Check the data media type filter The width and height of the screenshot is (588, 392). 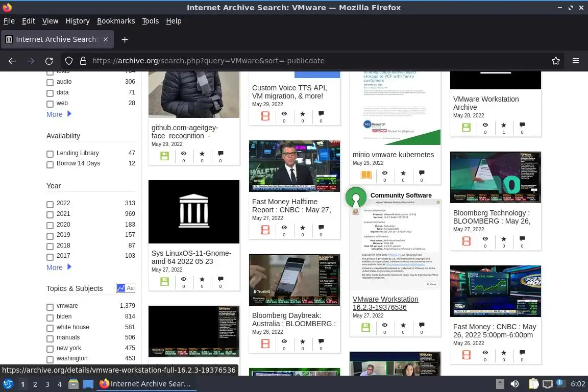(x=50, y=93)
